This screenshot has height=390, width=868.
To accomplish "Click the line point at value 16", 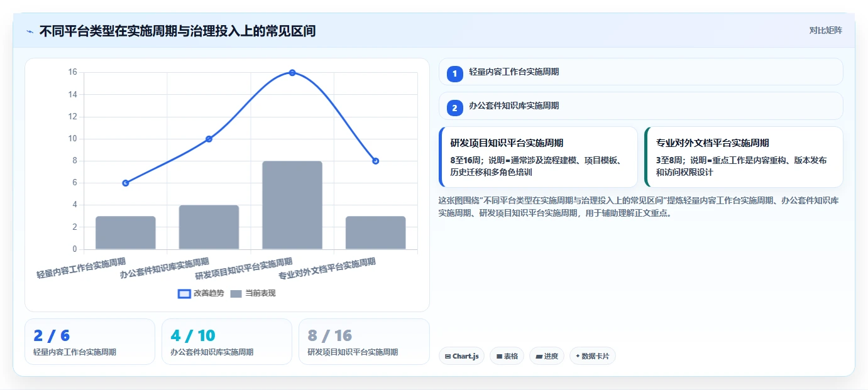I will 292,73.
